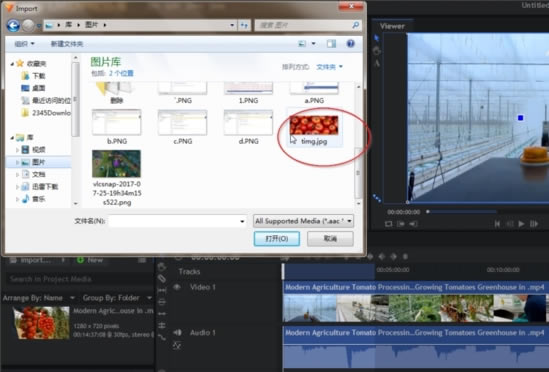Select 迅雷下载 in sidebar
The image size is (549, 372).
click(x=40, y=187)
